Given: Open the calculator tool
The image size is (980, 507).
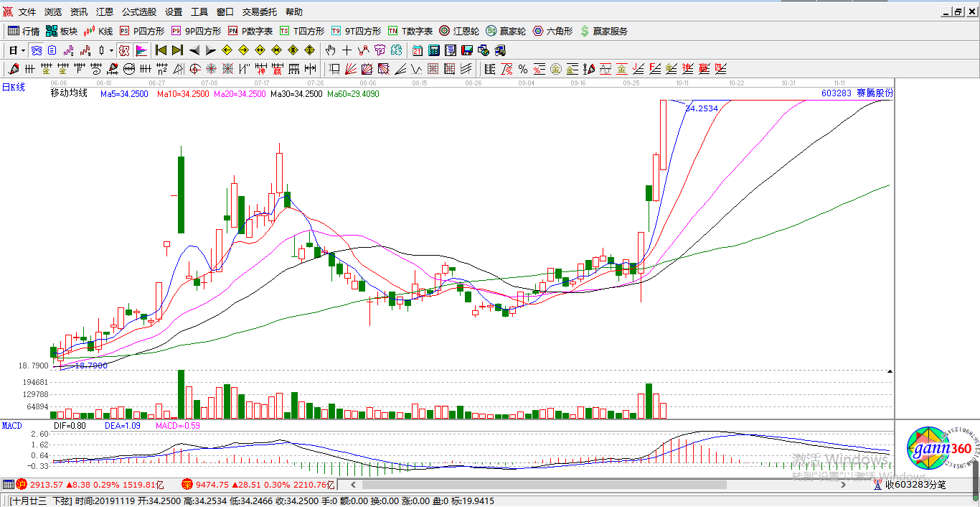Looking at the screenshot, I should (434, 50).
